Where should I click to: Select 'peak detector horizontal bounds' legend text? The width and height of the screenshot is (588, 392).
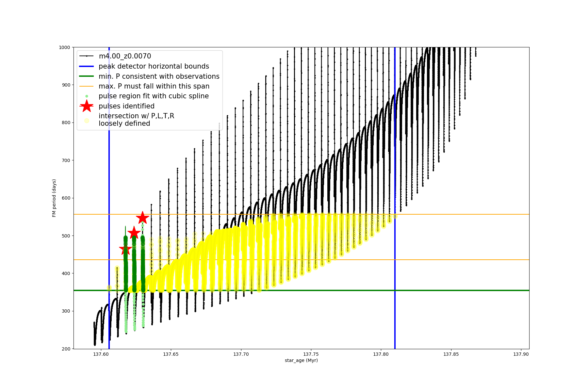[x=154, y=66]
